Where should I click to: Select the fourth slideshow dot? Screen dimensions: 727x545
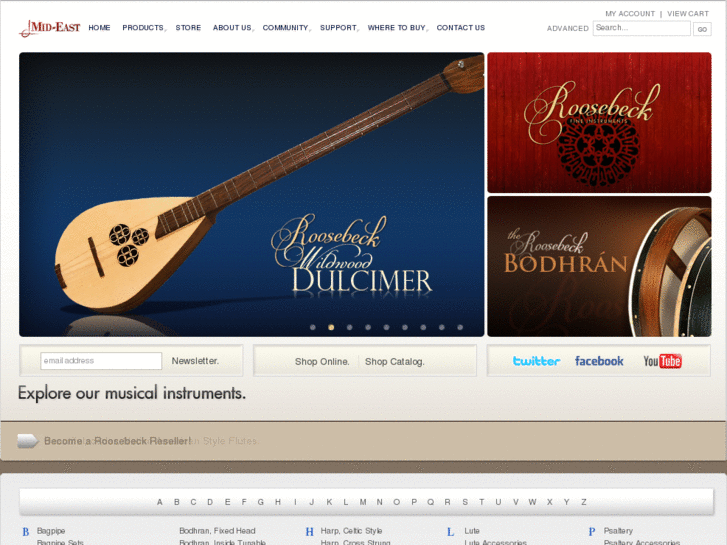point(368,327)
